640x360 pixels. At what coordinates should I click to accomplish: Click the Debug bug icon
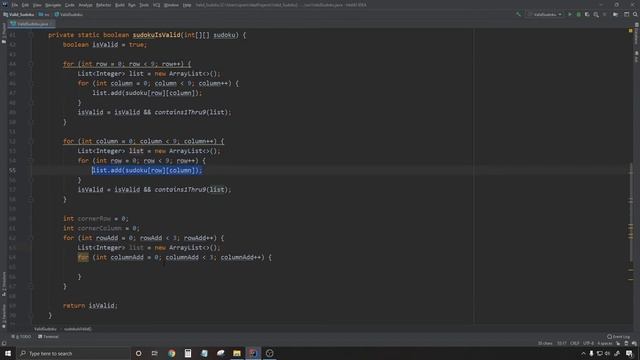click(x=578, y=15)
